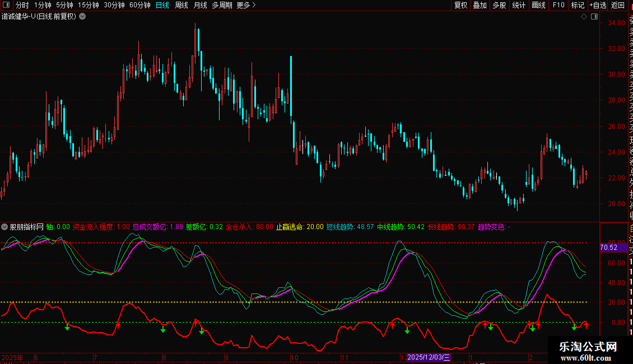Expand 更多 to show more periods
633x364 pixels.
click(x=246, y=5)
